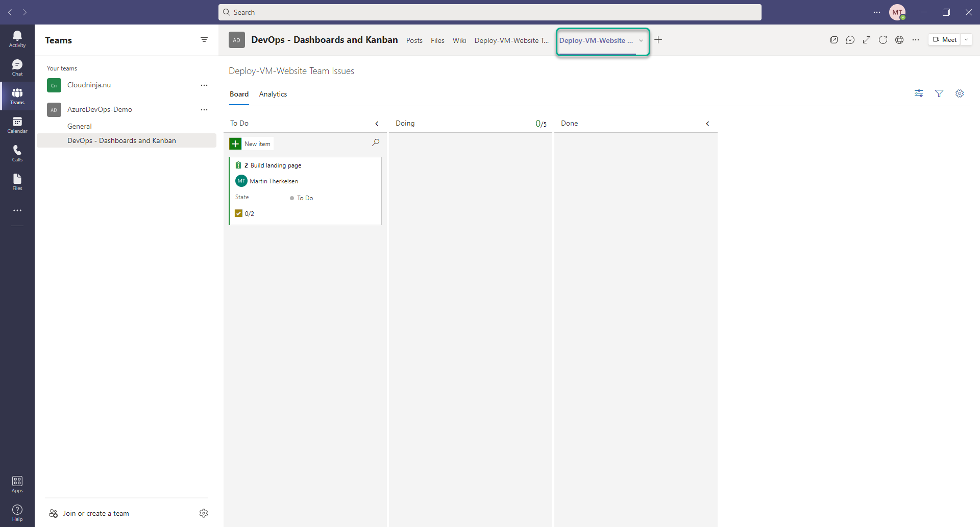Open Build landing page work item
980x527 pixels.
tap(276, 165)
